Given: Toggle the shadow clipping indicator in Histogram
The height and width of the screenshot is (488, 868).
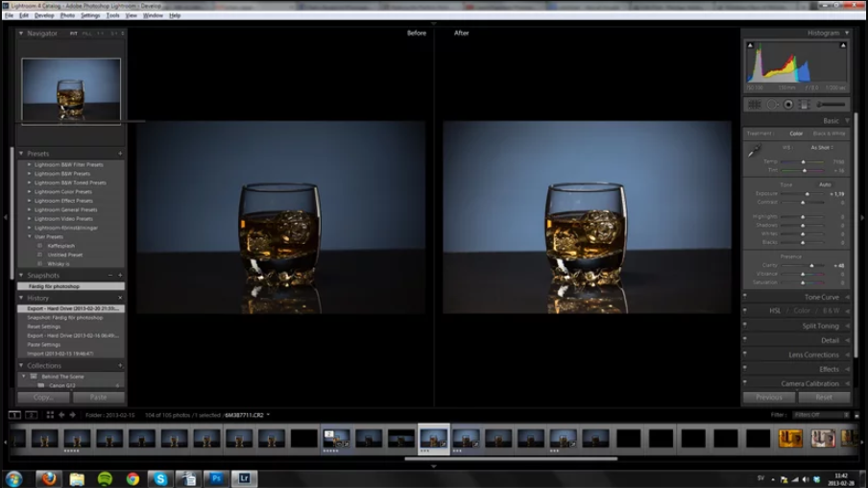Looking at the screenshot, I should click(750, 45).
